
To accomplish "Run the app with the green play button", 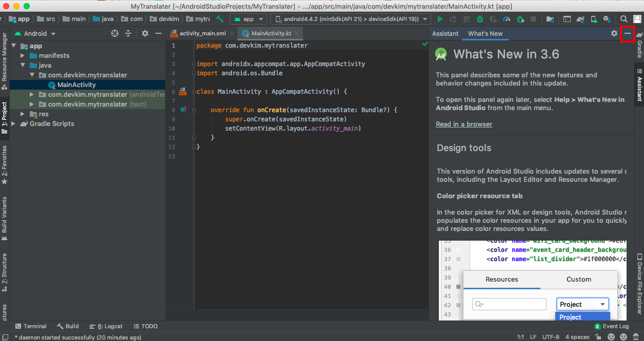I will (x=440, y=19).
